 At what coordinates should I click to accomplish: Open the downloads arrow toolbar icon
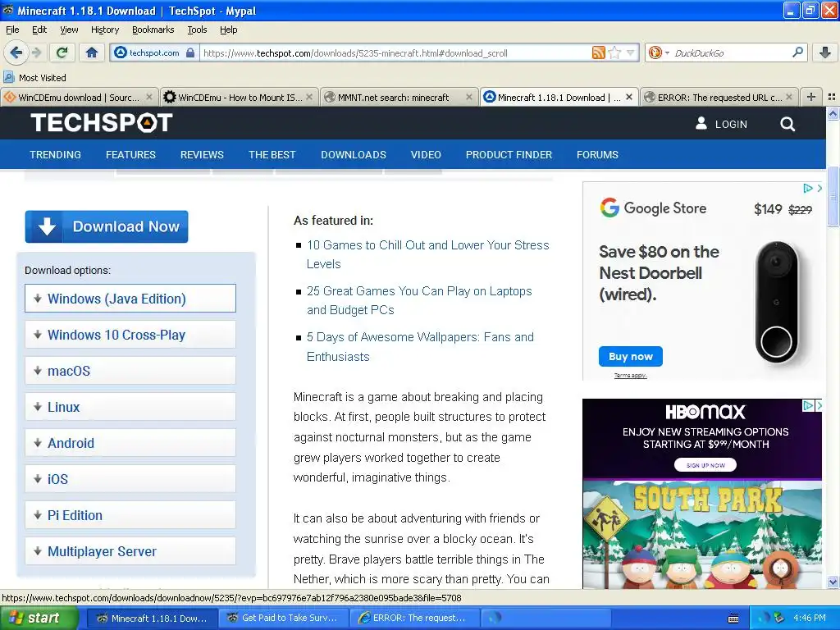(x=825, y=52)
